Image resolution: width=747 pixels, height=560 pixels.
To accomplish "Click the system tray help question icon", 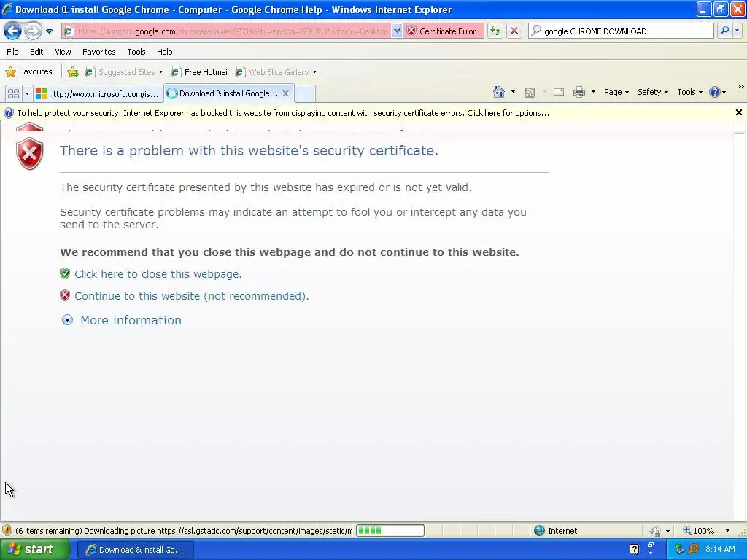I will (x=634, y=550).
